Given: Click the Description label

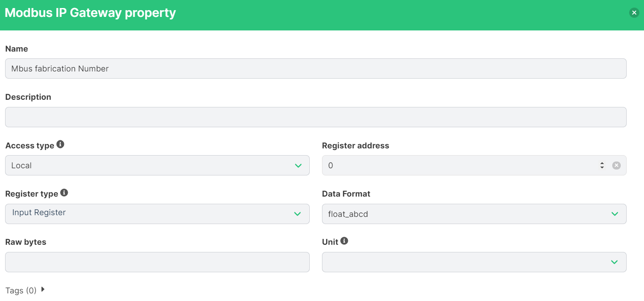Looking at the screenshot, I should (x=28, y=97).
